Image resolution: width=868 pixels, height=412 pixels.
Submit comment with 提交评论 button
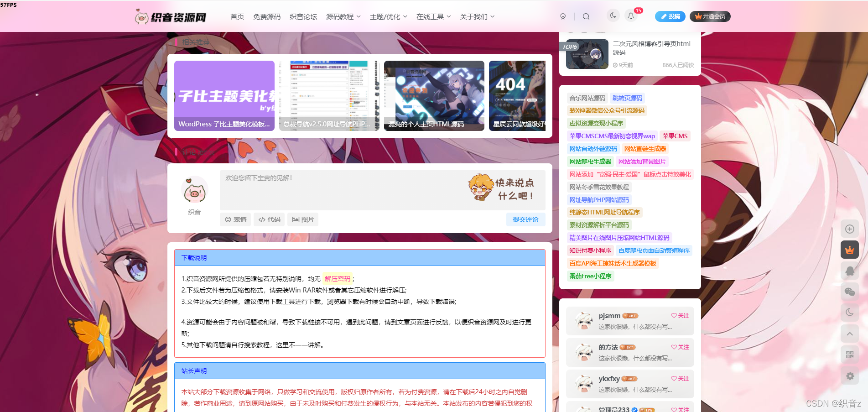(525, 219)
